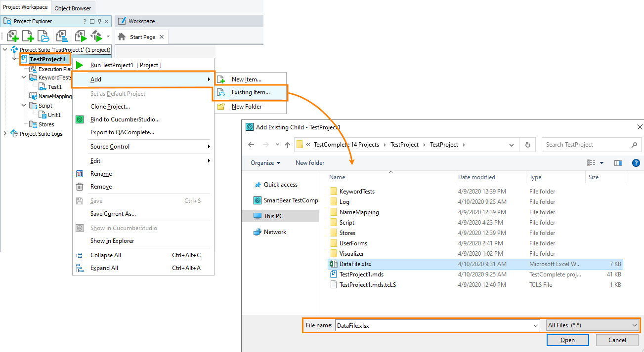Switch to the Object Browser tab
The height and width of the screenshot is (352, 644).
pyautogui.click(x=73, y=8)
